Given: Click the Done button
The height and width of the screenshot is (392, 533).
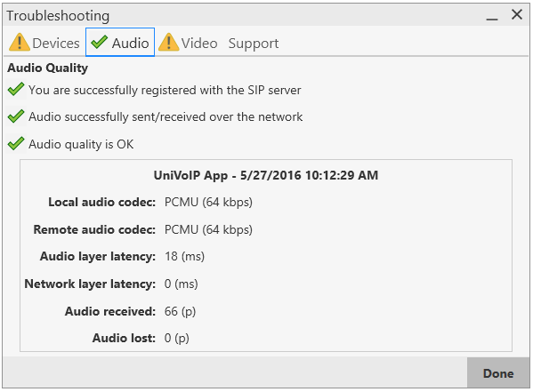Looking at the screenshot, I should (x=498, y=373).
